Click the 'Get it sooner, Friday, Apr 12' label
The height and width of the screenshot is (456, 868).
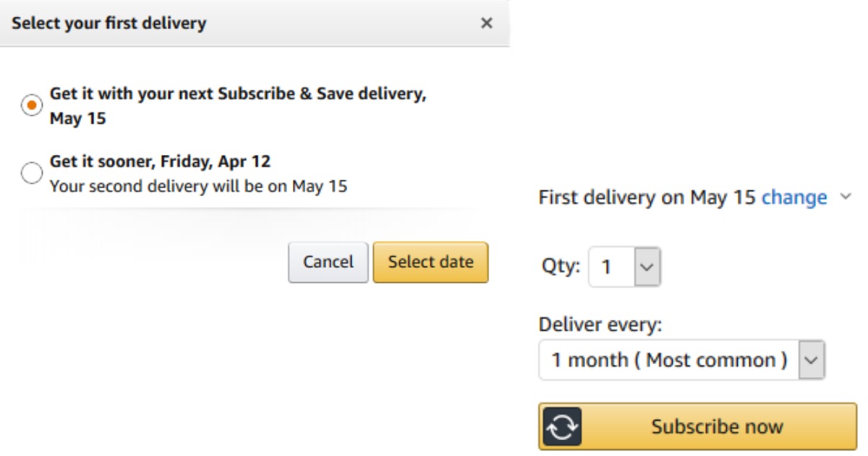(x=160, y=161)
